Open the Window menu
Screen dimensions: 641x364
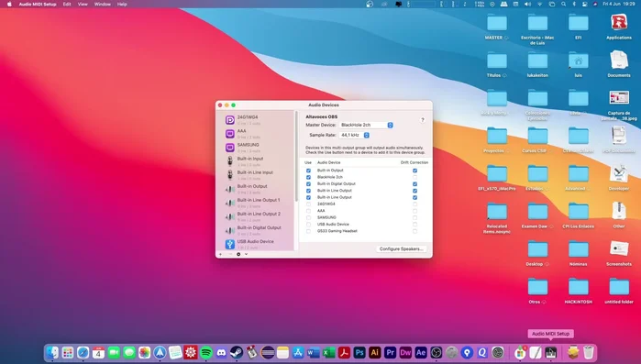pyautogui.click(x=103, y=4)
